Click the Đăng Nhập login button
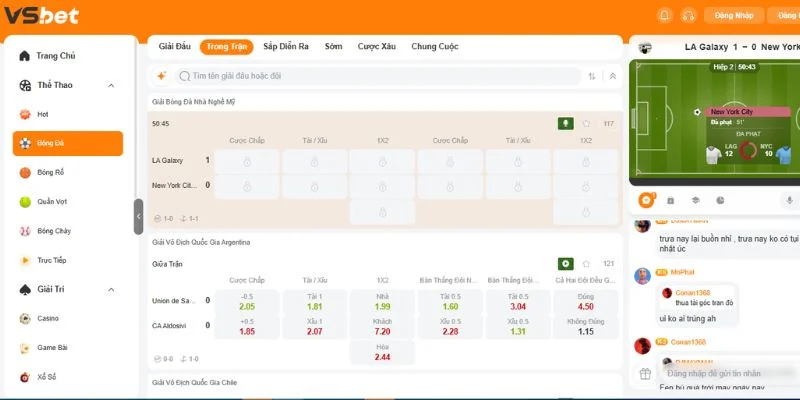The image size is (800, 400). point(734,15)
